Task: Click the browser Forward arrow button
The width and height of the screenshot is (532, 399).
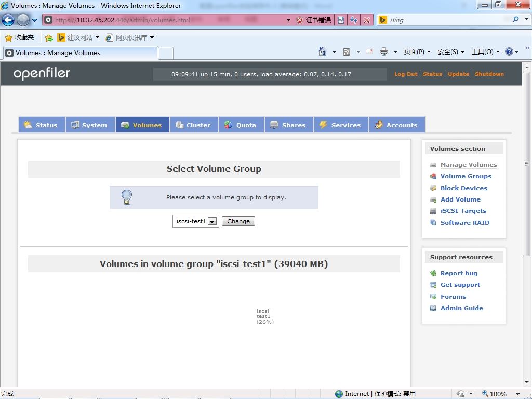Action: [x=23, y=20]
